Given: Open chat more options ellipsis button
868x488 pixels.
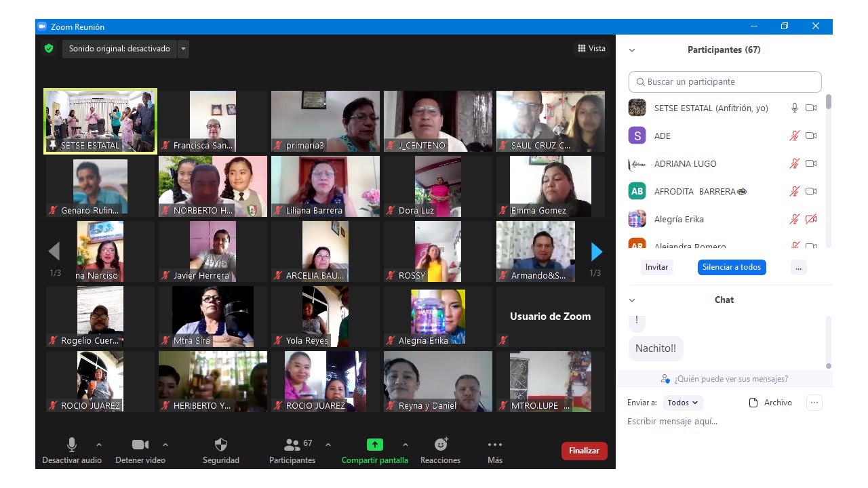Looking at the screenshot, I should 814,403.
